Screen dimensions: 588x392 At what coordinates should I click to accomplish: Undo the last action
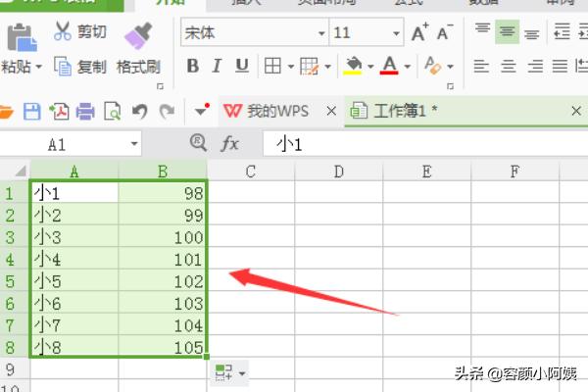tap(139, 112)
